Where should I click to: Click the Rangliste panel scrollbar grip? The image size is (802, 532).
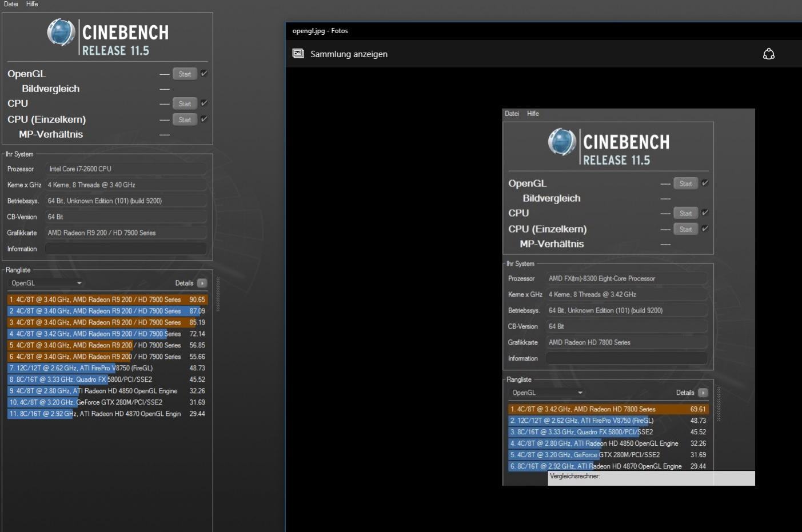[217, 294]
